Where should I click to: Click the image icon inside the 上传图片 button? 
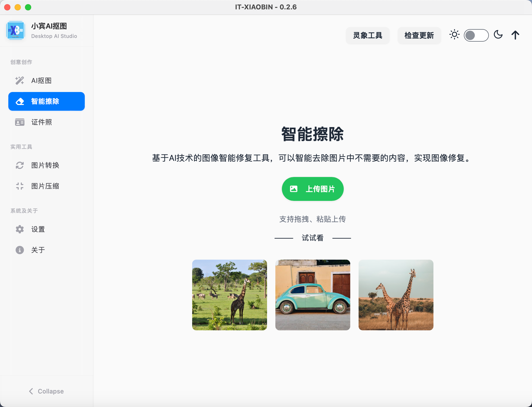[294, 189]
